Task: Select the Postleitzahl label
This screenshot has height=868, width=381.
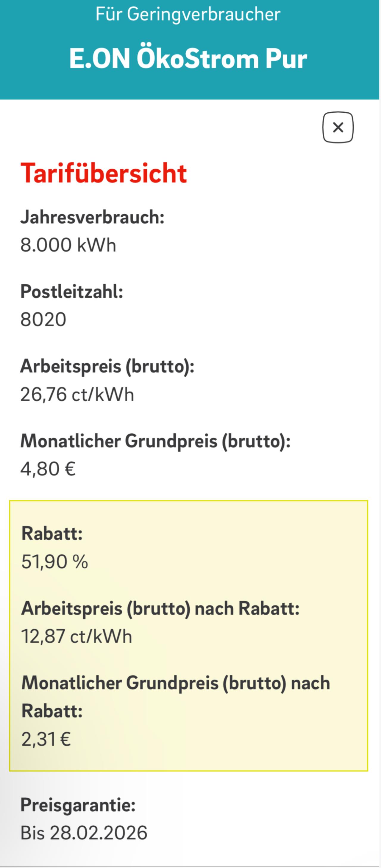Action: [72, 292]
